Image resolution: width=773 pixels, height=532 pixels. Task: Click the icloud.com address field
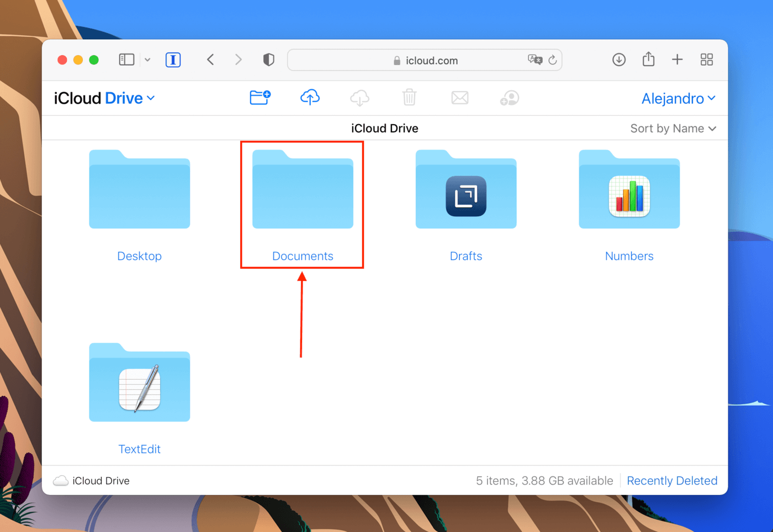[425, 60]
